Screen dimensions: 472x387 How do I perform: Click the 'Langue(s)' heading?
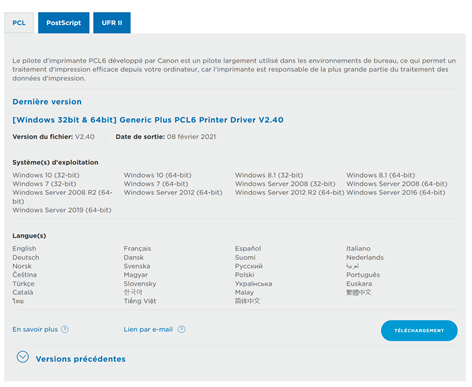(x=29, y=236)
